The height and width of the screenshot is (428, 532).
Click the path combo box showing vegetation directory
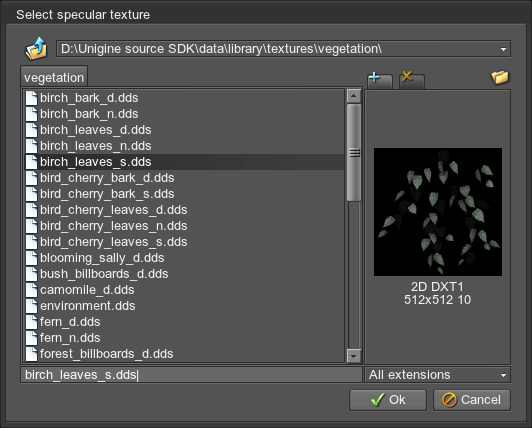pyautogui.click(x=283, y=49)
